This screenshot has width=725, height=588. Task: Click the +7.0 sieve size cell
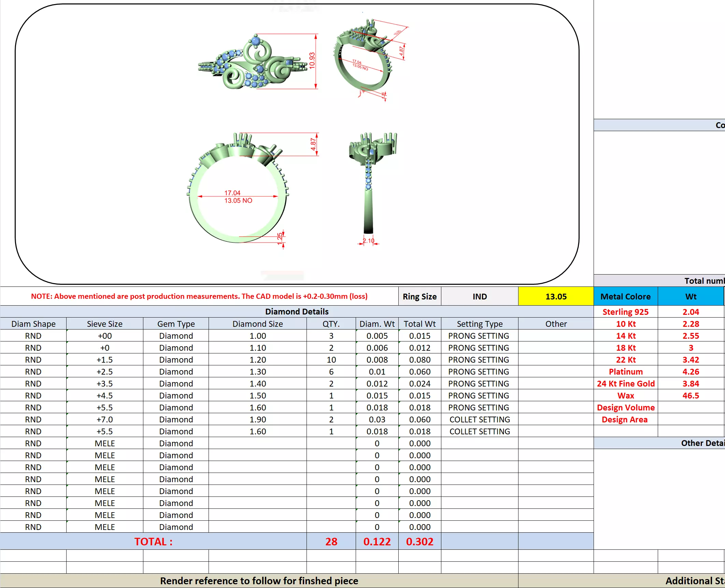tap(104, 419)
